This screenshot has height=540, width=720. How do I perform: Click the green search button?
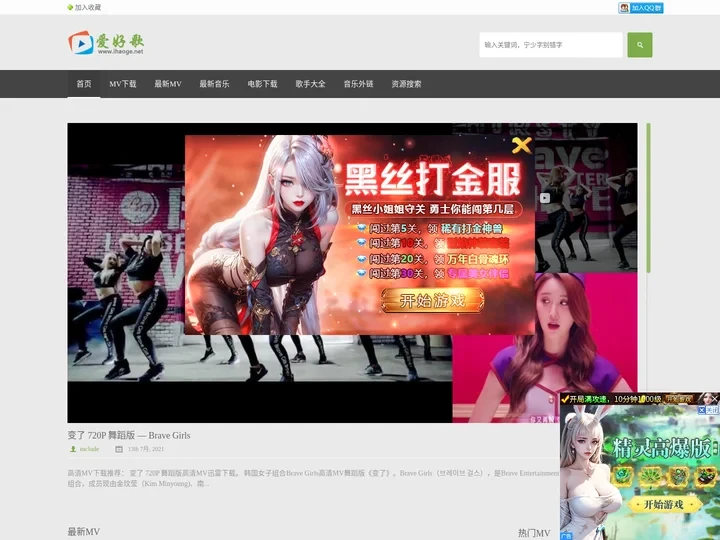[x=640, y=45]
